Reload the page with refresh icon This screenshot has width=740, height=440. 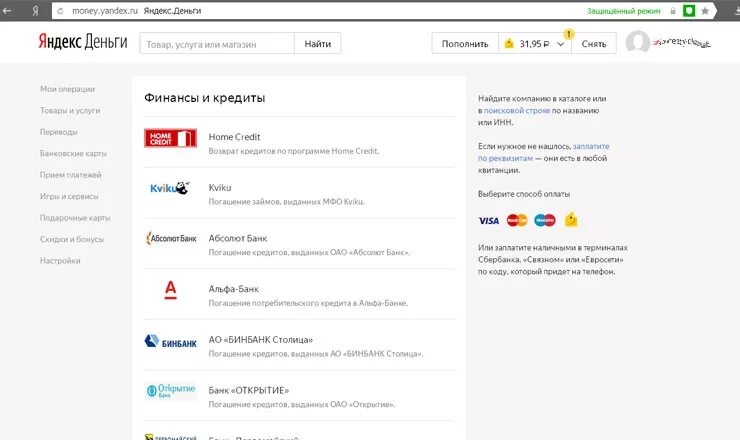tap(60, 11)
